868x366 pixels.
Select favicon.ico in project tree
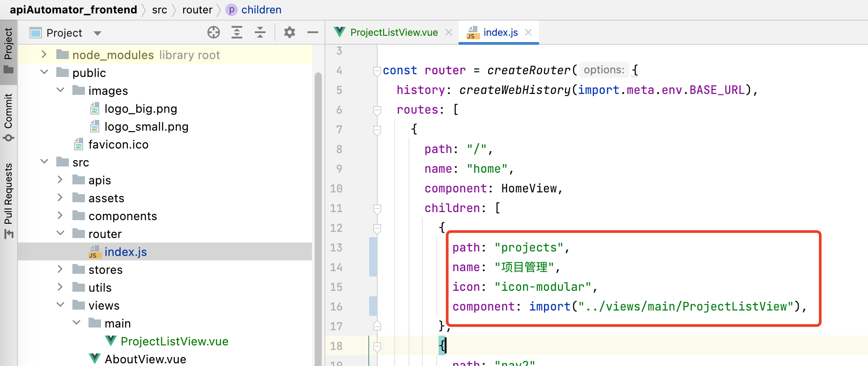tap(118, 145)
